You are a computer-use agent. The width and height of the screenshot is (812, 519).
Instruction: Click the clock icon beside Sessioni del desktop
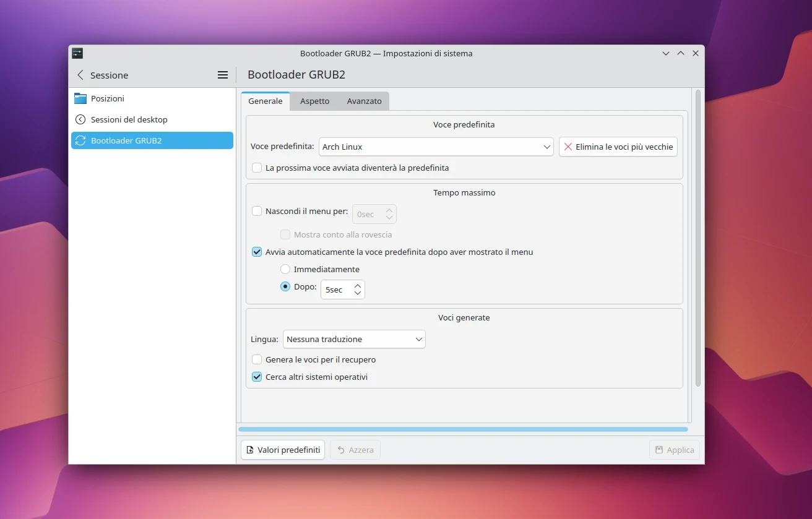pos(81,119)
